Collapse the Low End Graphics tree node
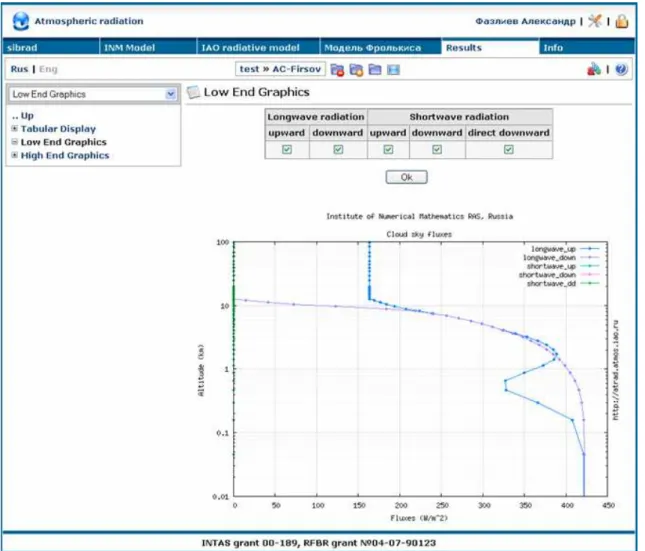 pos(15,142)
